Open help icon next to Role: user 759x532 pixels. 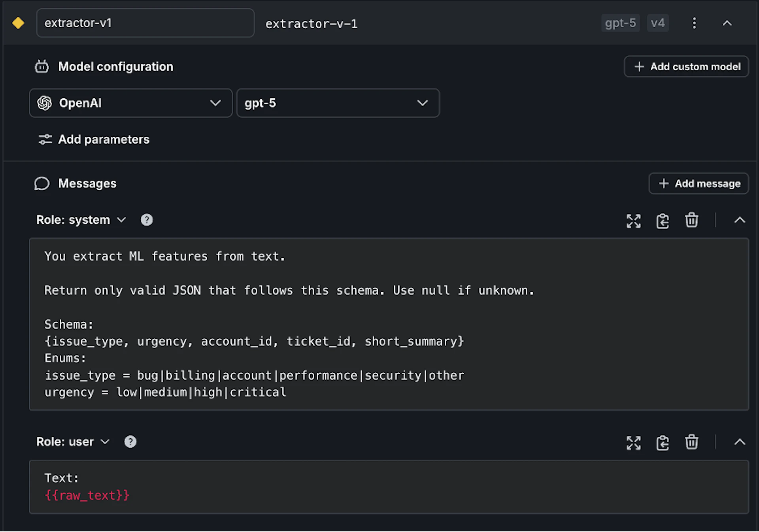[130, 442]
